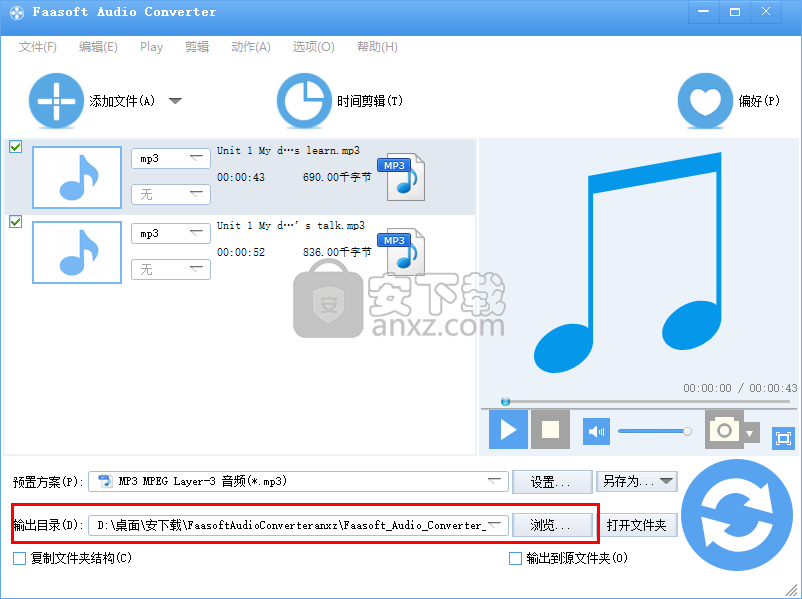The height and width of the screenshot is (599, 802).
Task: Enable 输出到源文件夹(O) checkbox
Action: [x=516, y=558]
